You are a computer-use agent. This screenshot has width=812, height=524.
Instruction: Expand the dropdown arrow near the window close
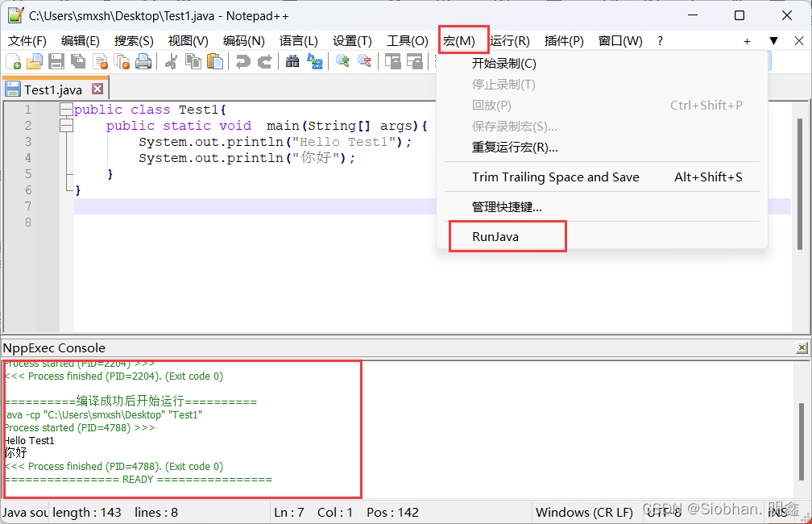tap(774, 40)
